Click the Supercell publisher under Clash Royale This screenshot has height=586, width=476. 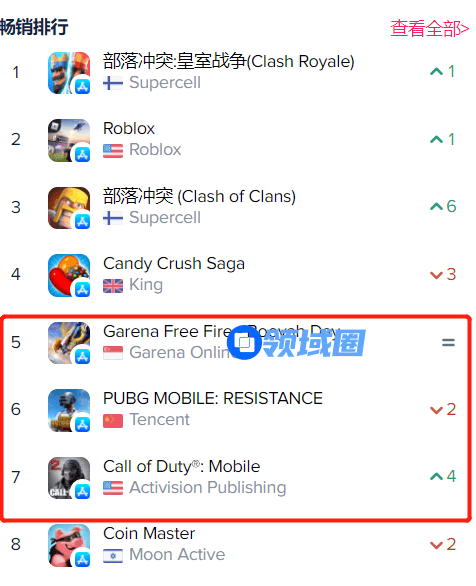(165, 83)
